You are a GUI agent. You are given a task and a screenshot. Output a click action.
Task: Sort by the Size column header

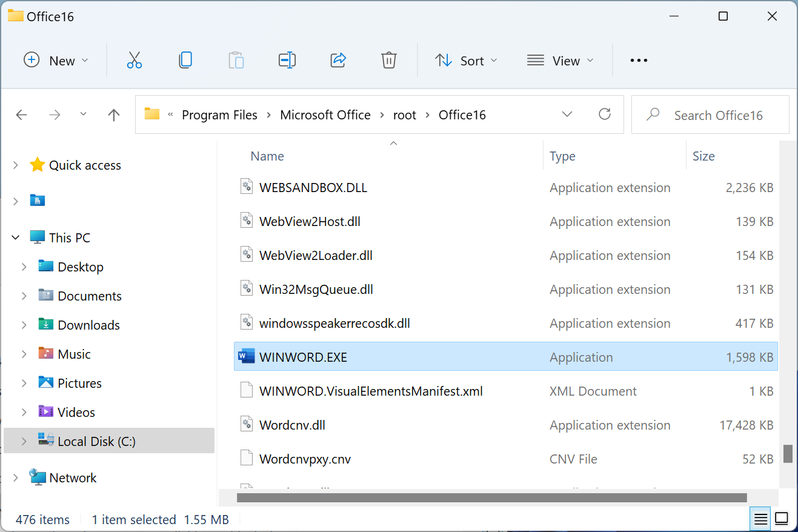point(703,156)
